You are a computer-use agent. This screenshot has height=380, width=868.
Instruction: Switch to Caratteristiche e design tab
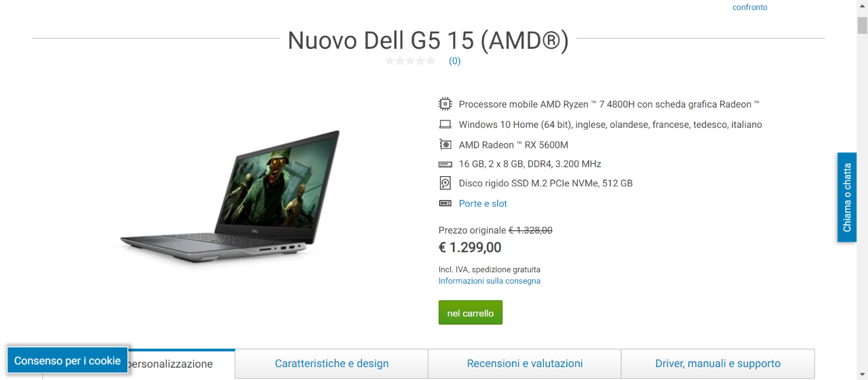pos(332,364)
